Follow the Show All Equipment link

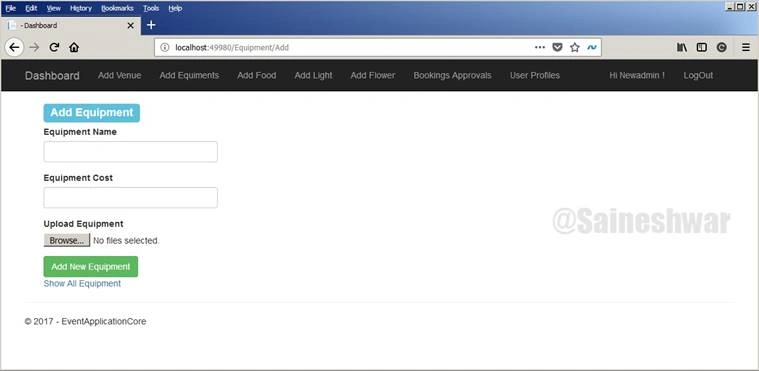(x=82, y=284)
